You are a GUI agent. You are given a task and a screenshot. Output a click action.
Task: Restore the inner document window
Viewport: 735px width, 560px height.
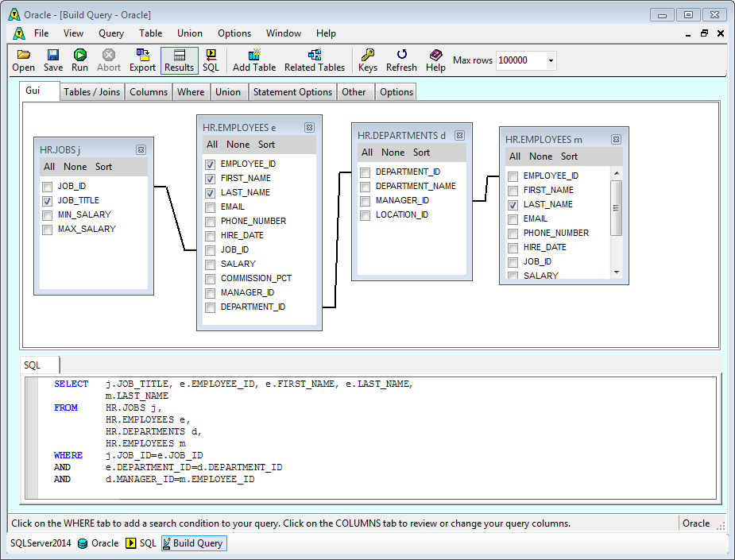coord(704,33)
